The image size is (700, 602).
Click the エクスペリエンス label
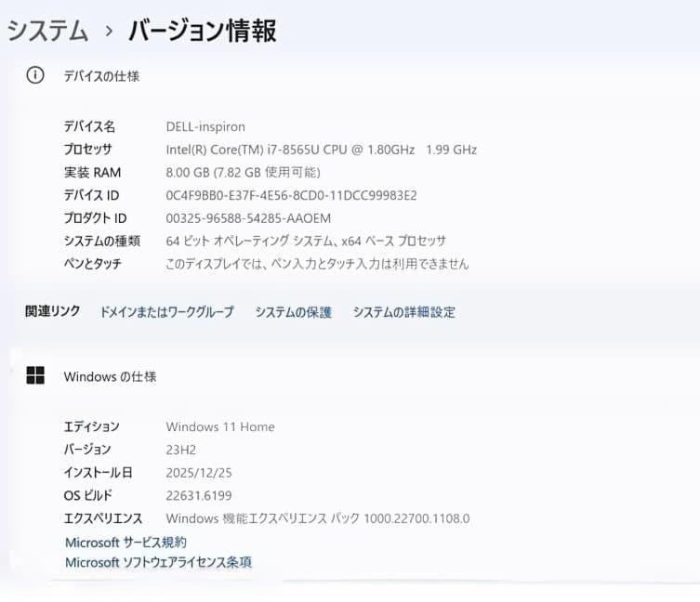pyautogui.click(x=102, y=518)
